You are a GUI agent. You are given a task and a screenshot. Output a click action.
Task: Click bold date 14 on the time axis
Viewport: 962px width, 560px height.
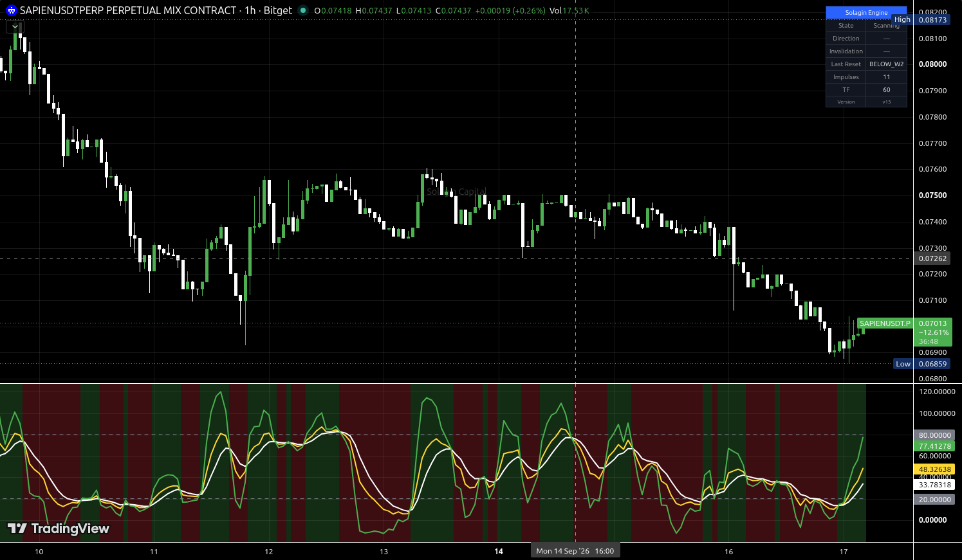(499, 552)
